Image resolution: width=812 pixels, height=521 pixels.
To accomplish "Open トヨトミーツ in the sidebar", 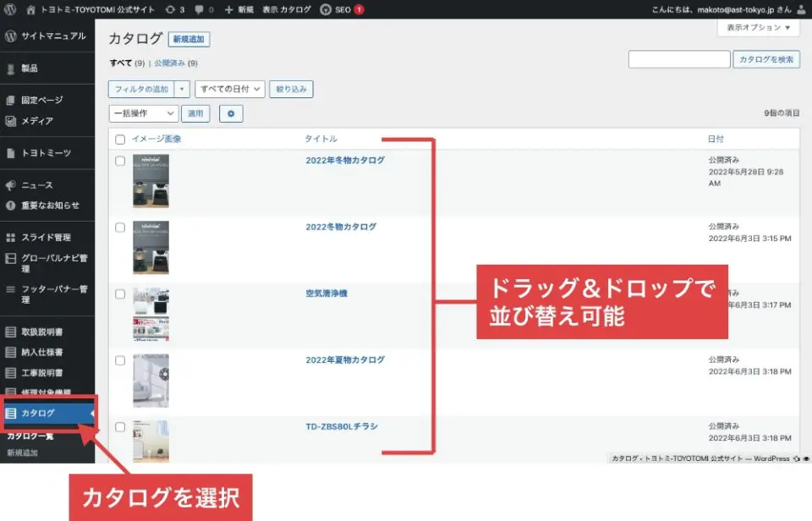I will pyautogui.click(x=47, y=153).
